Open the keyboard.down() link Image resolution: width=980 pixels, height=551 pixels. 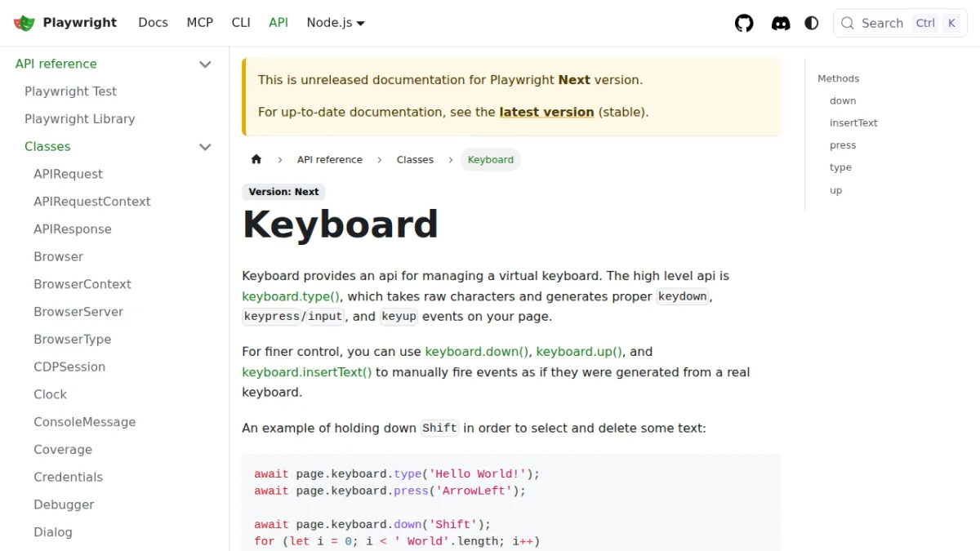[477, 352]
